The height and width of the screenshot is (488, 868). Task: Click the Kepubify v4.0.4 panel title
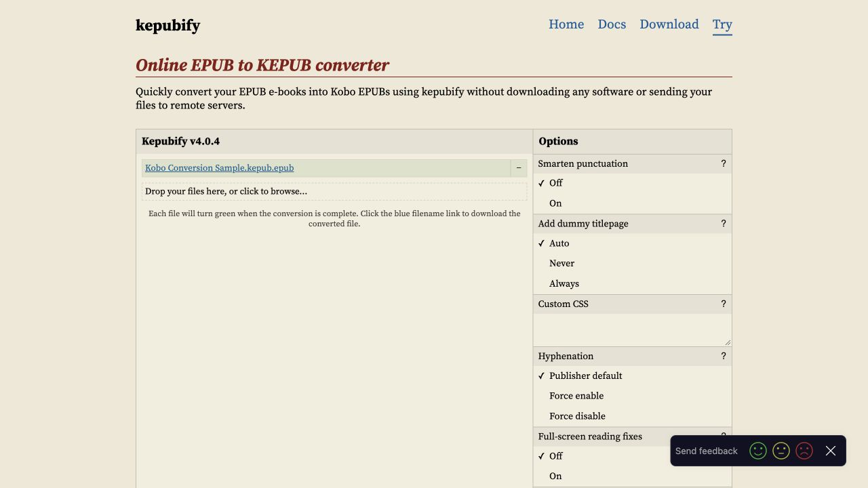coord(180,141)
